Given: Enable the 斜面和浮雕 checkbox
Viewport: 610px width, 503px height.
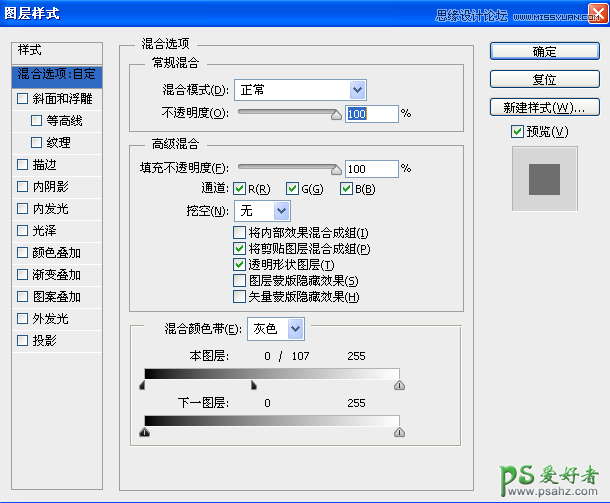Looking at the screenshot, I should [x=23, y=98].
